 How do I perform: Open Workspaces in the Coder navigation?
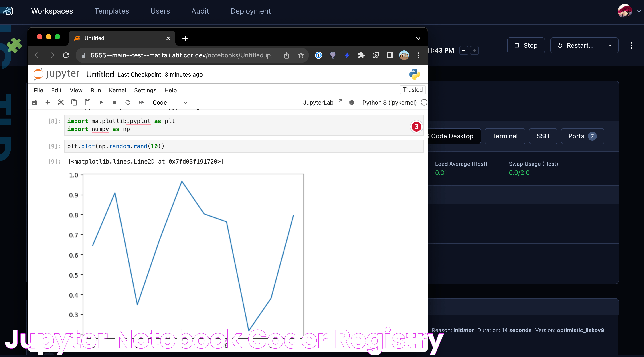click(52, 11)
